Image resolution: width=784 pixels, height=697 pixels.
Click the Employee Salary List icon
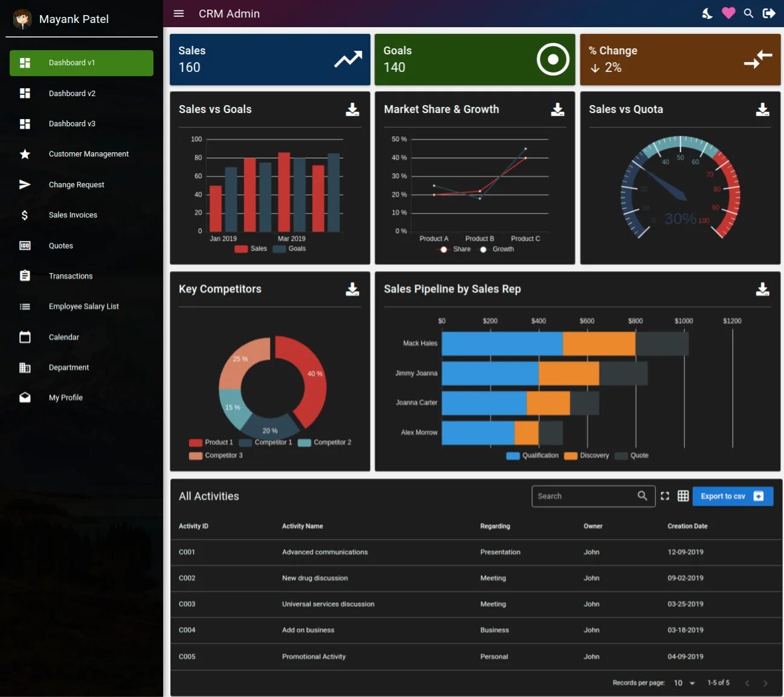tap(25, 306)
